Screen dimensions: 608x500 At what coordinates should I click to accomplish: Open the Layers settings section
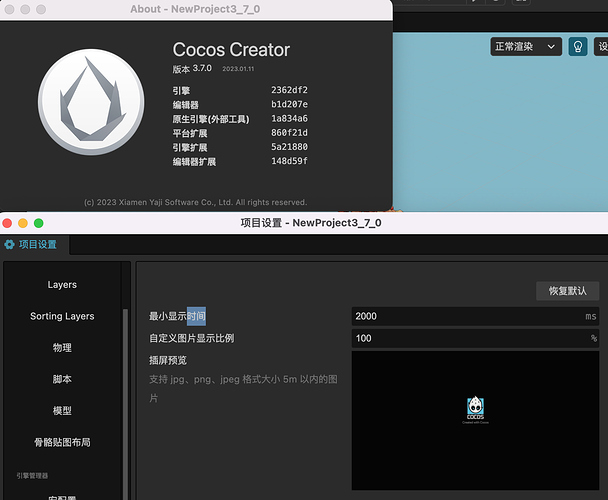[x=62, y=285]
